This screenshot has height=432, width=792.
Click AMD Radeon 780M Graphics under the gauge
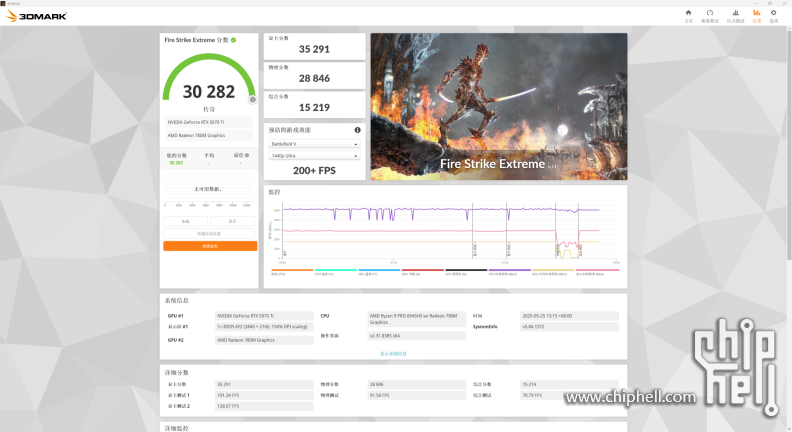(x=209, y=135)
